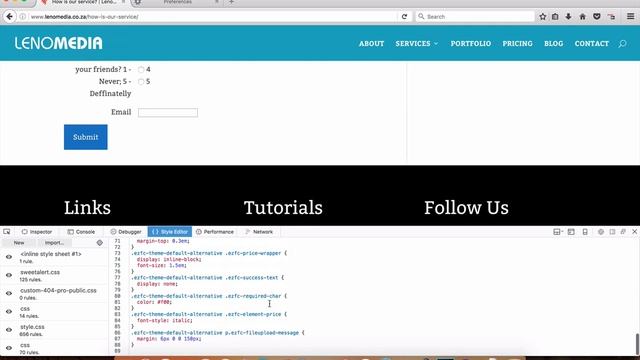Toggle visibility of css with 70 rules

(9, 348)
